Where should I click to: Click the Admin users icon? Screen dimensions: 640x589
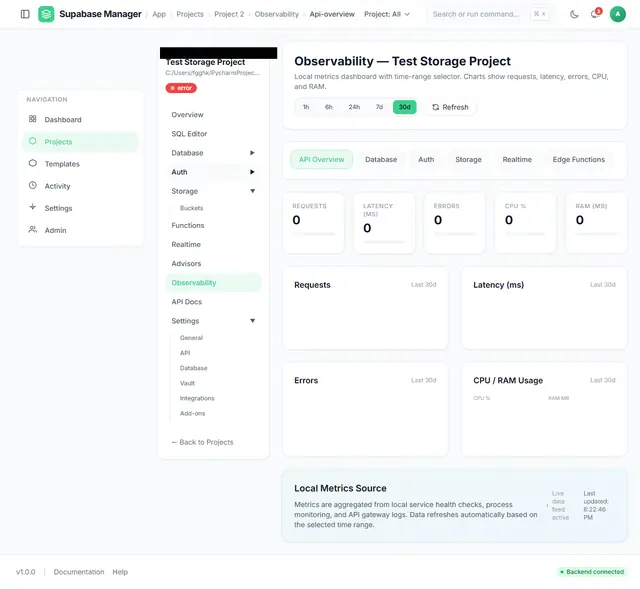click(x=33, y=229)
